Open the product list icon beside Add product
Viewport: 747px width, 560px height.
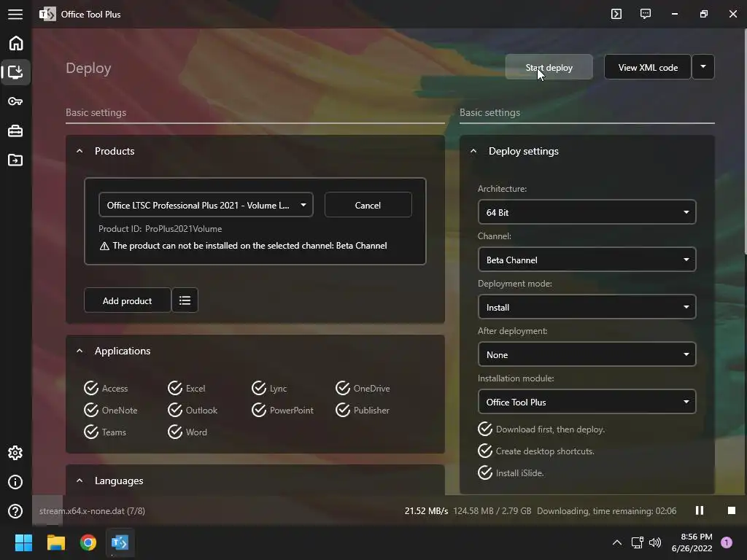(x=185, y=300)
